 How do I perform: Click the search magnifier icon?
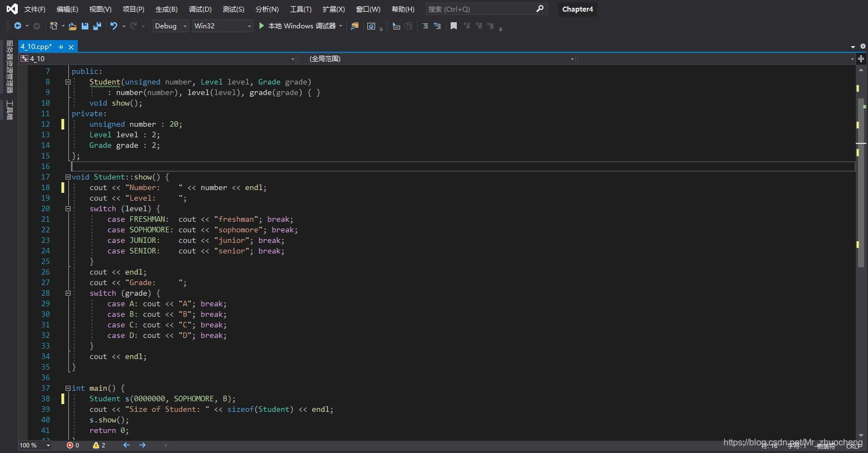tap(540, 9)
